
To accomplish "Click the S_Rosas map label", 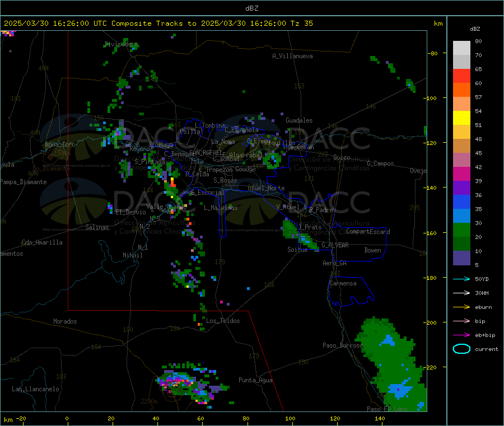I will click(225, 180).
